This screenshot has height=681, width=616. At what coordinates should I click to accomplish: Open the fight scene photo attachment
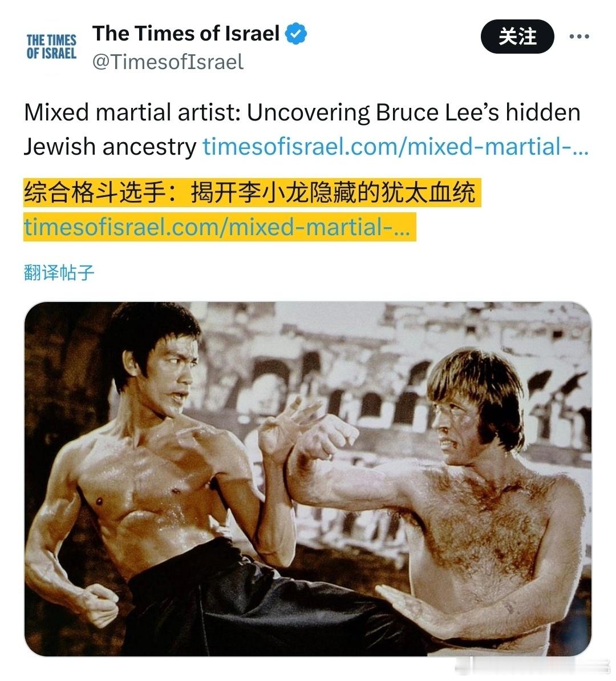(308, 478)
